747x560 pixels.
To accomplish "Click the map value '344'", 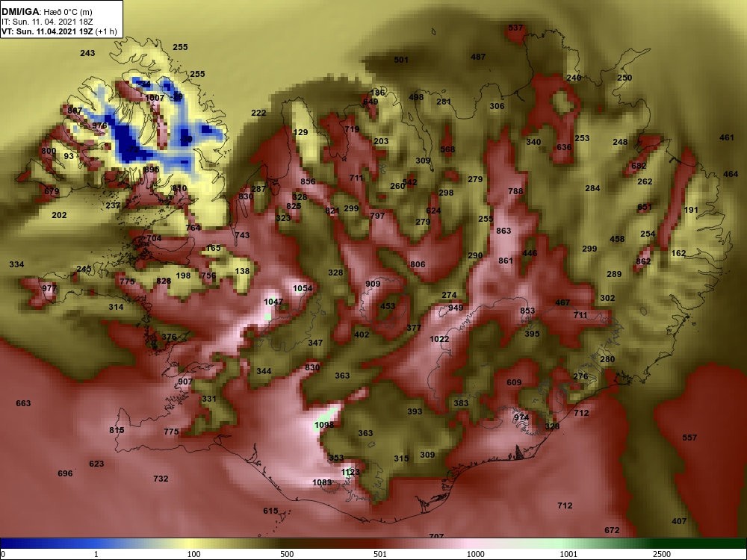I will pos(264,371).
